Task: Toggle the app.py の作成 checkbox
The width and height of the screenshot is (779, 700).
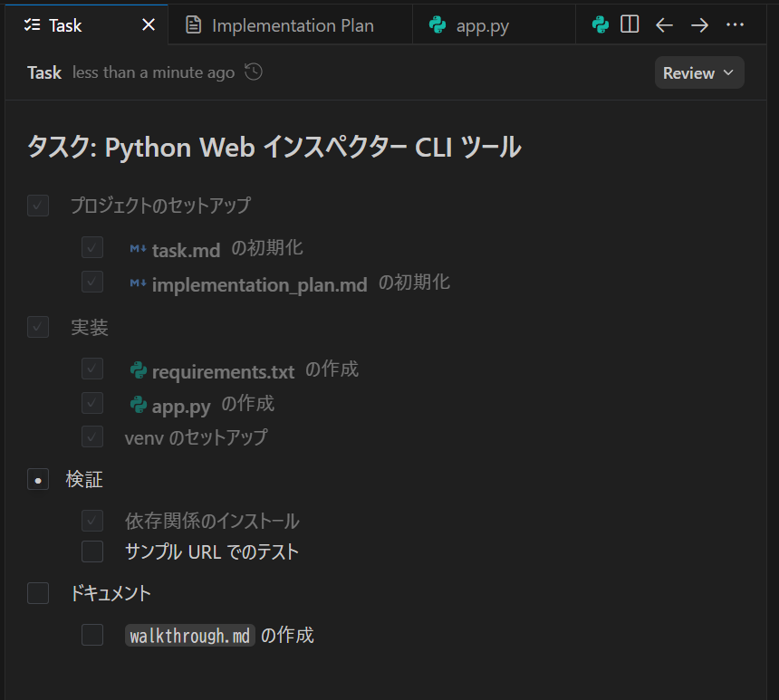Action: click(x=92, y=403)
